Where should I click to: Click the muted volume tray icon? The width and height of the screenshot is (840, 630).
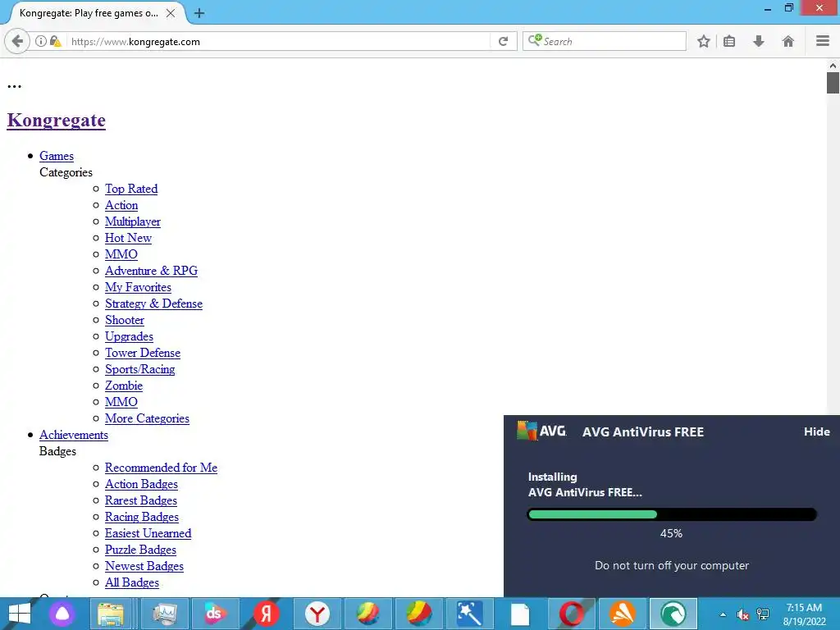[x=742, y=614]
